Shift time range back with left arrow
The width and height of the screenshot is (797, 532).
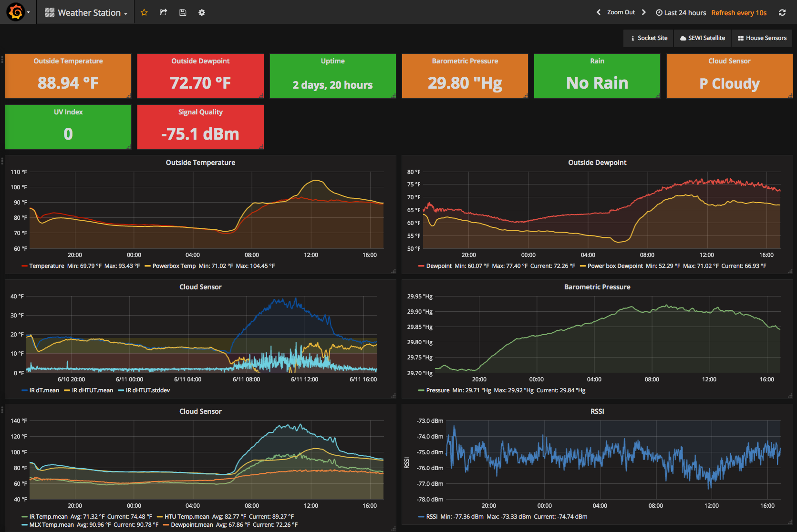click(599, 12)
